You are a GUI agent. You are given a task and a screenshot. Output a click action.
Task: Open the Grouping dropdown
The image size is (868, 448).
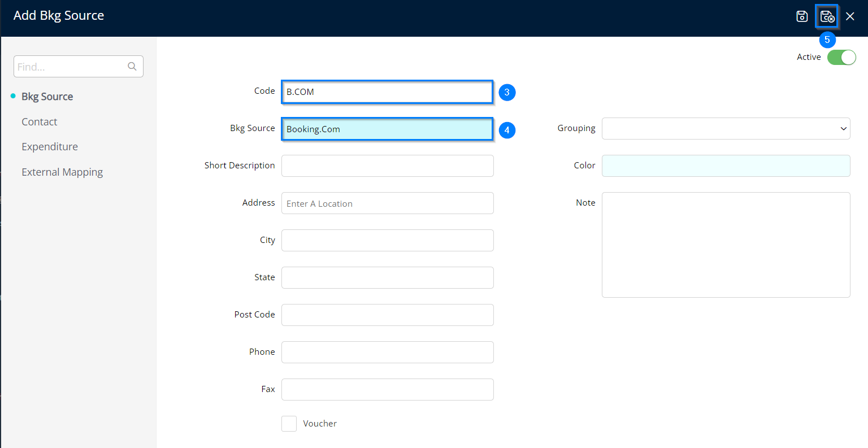(726, 128)
